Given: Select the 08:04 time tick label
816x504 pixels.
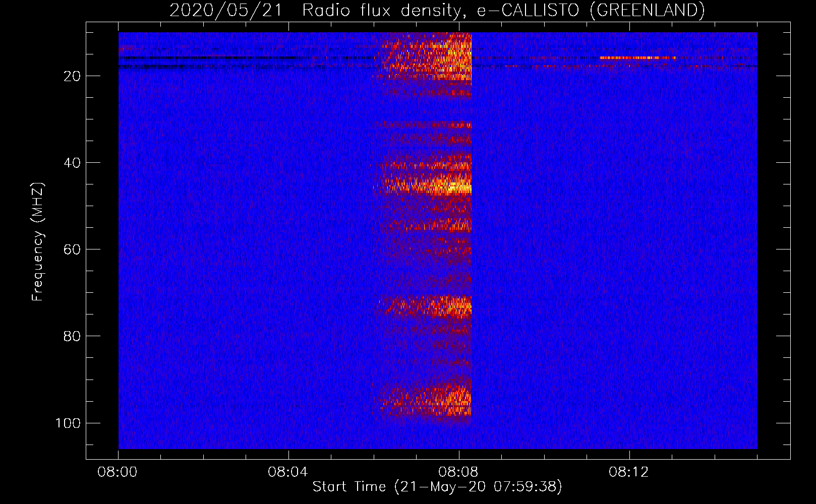Looking at the screenshot, I should [288, 472].
